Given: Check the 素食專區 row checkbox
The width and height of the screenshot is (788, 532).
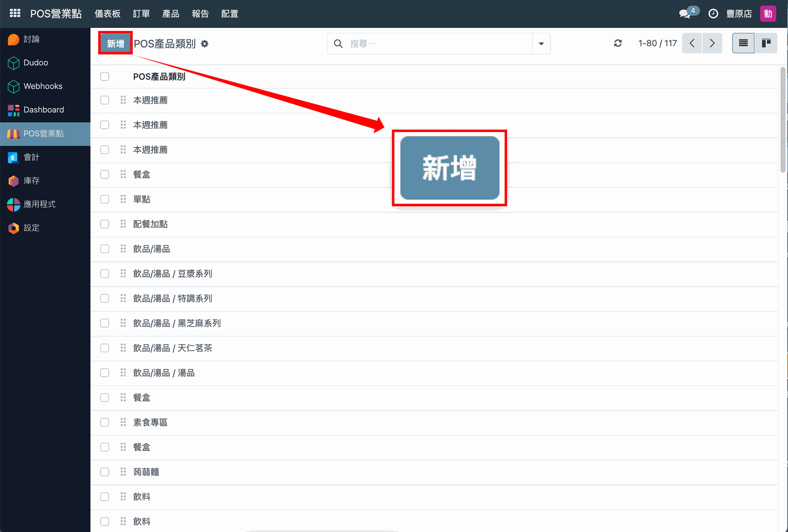Looking at the screenshot, I should coord(105,422).
